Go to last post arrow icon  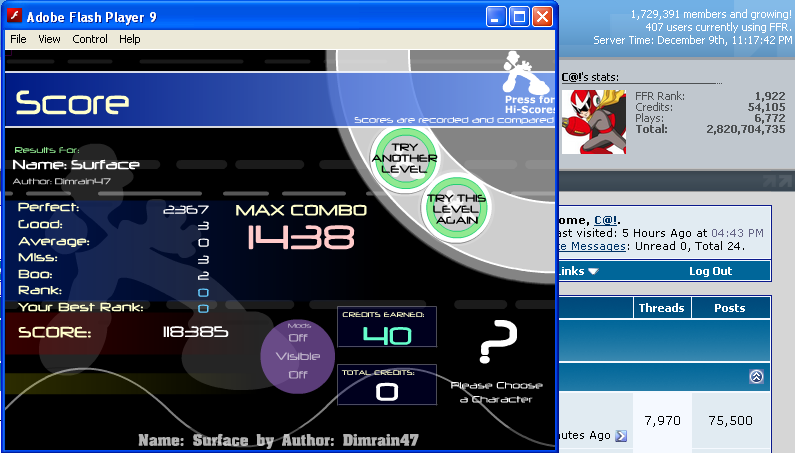621,435
